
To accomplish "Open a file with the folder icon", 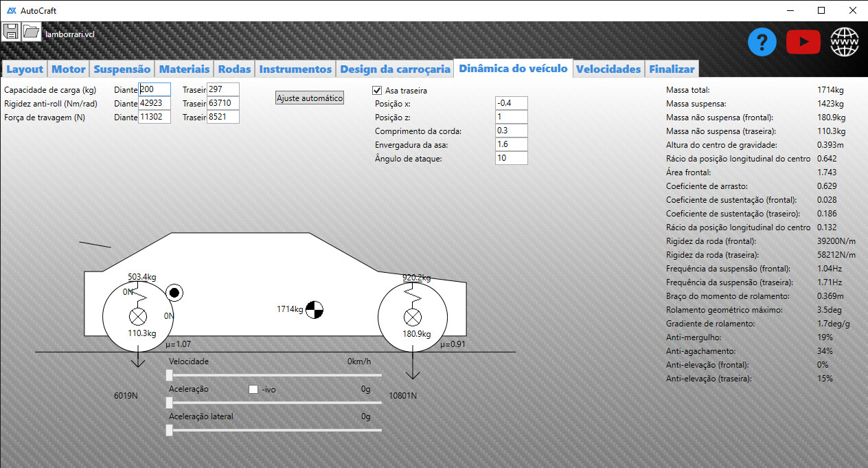I will tap(31, 32).
